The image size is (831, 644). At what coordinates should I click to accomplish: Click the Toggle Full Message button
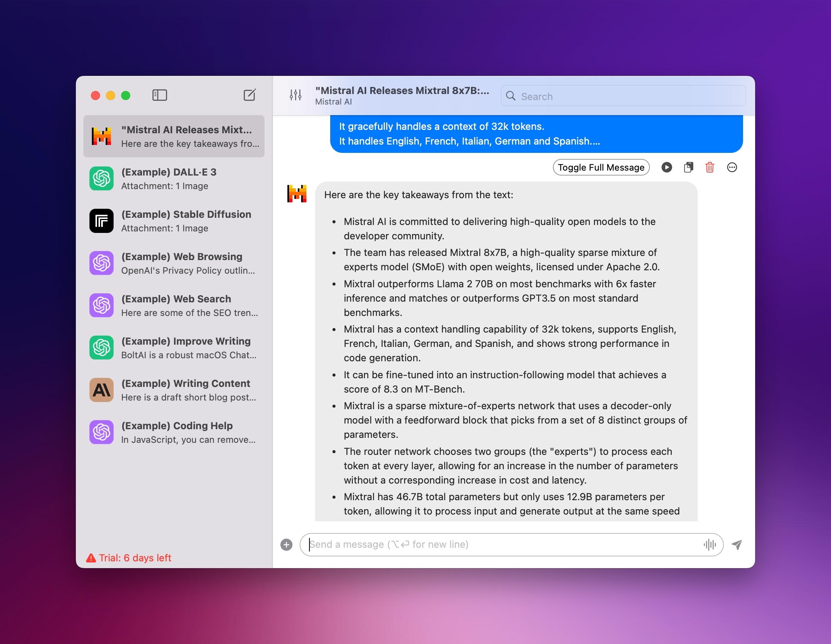[x=601, y=168]
